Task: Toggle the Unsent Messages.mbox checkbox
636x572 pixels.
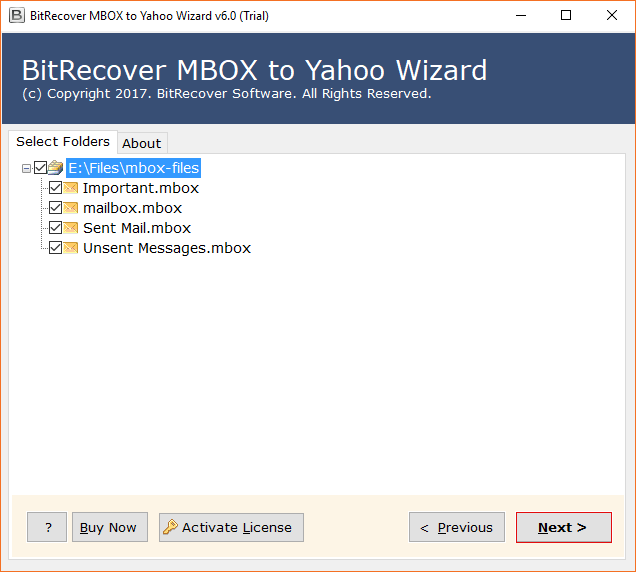Action: [55, 247]
